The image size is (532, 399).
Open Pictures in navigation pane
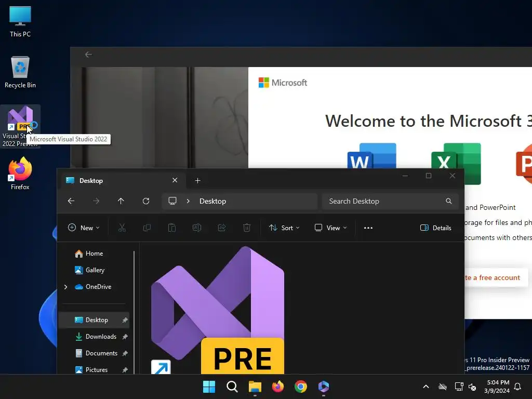pyautogui.click(x=94, y=370)
